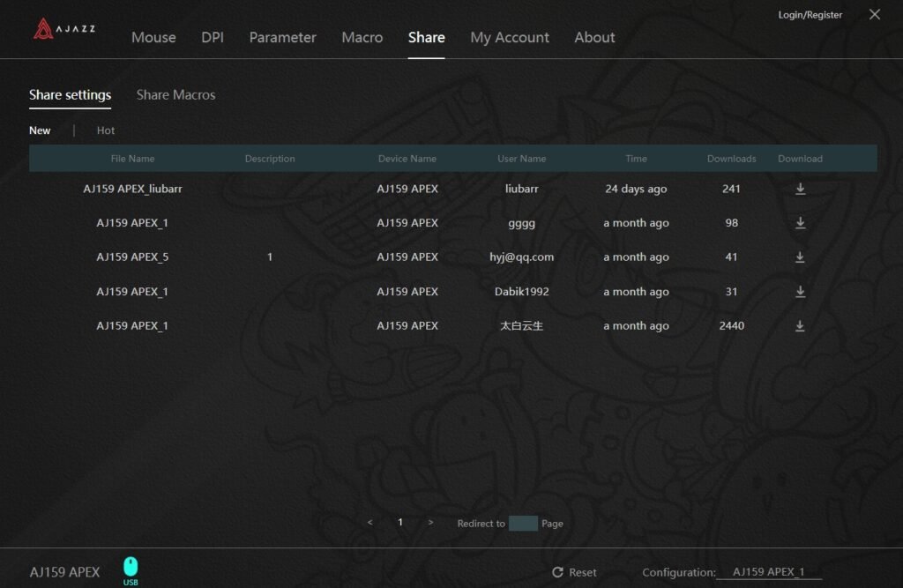
Task: Click the Download column header
Action: [800, 159]
